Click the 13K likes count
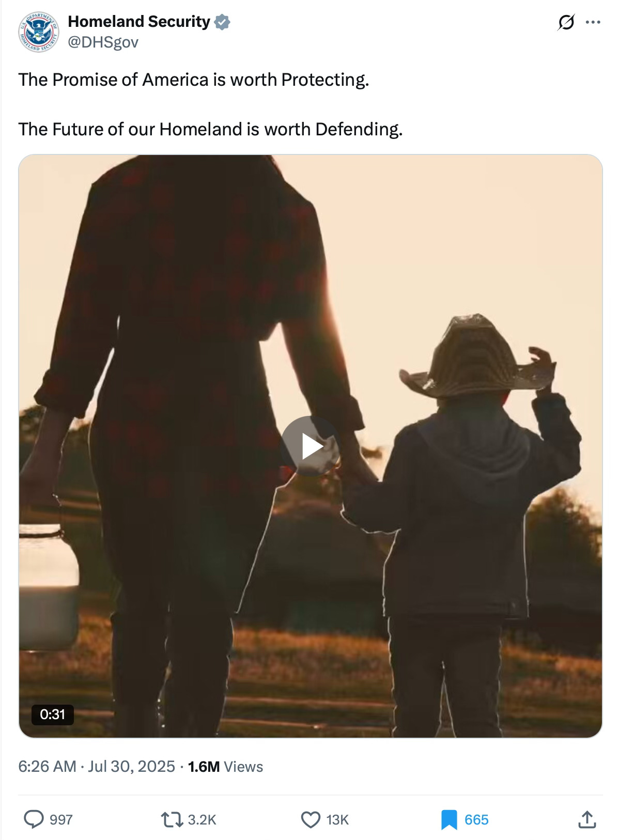 (x=337, y=820)
